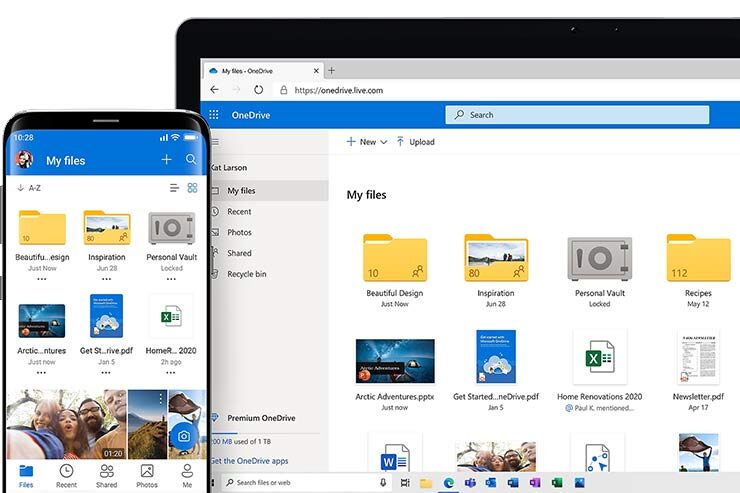This screenshot has height=493, width=740.
Task: Click the Get the OneDrive apps link
Action: (250, 461)
